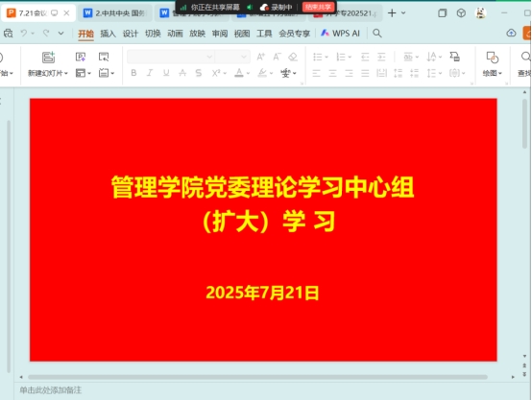Click the cloud upload sync icon
Screen dimensions: 532x400
point(511,33)
